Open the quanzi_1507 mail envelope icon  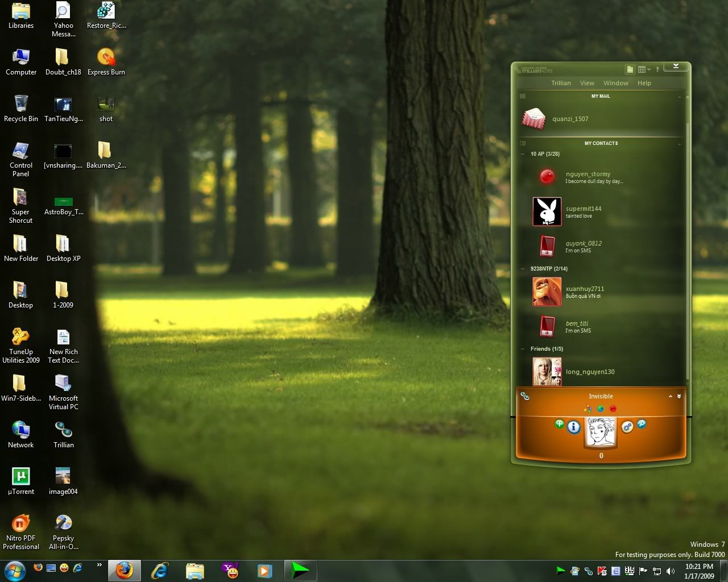(533, 118)
